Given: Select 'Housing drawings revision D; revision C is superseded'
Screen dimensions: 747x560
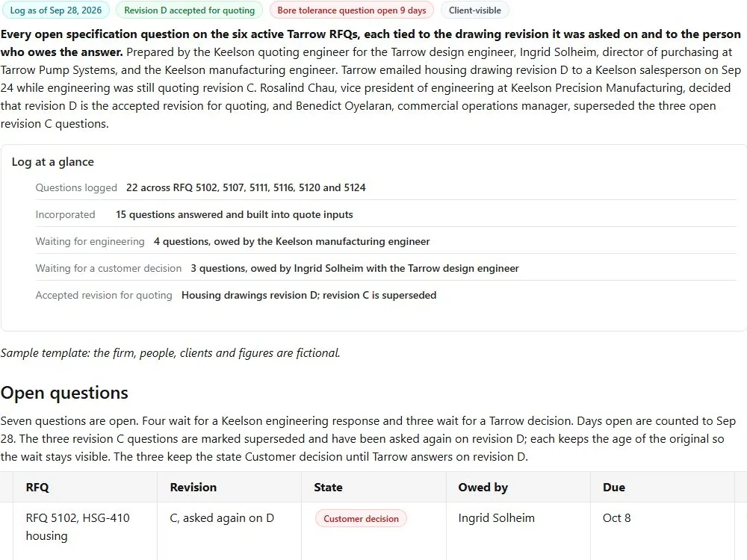Looking at the screenshot, I should click(x=309, y=295).
